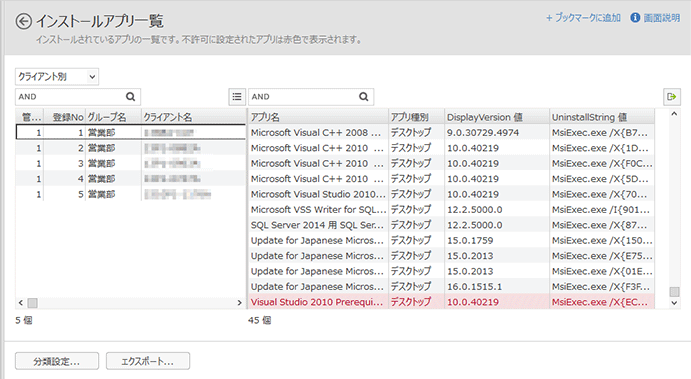Click the green export icon at right

(672, 97)
